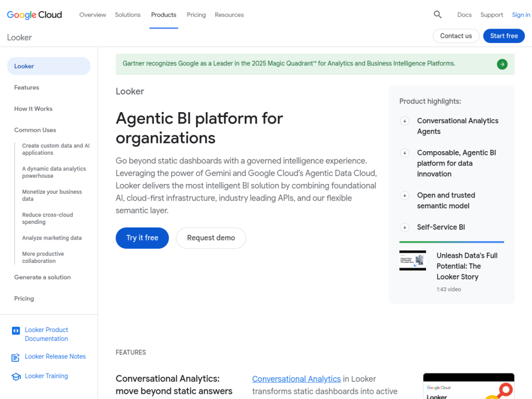This screenshot has height=399, width=532.
Task: Select Looker in the left sidebar
Action: tap(49, 66)
